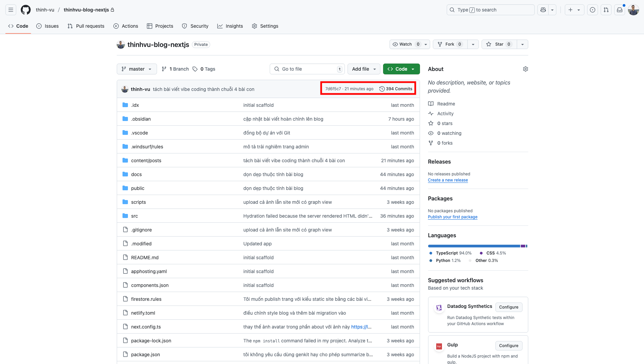Open the 394 Commits history
Viewport: 644px width, 364px height.
[x=396, y=89]
